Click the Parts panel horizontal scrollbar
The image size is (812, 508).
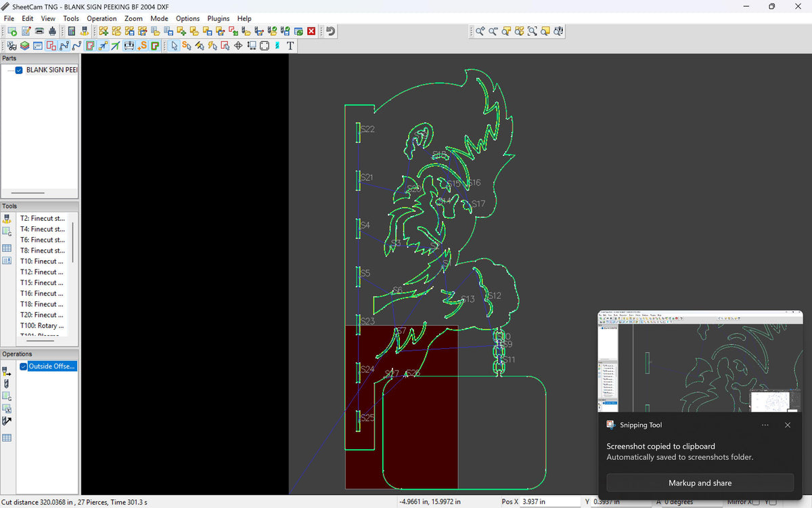[28, 193]
